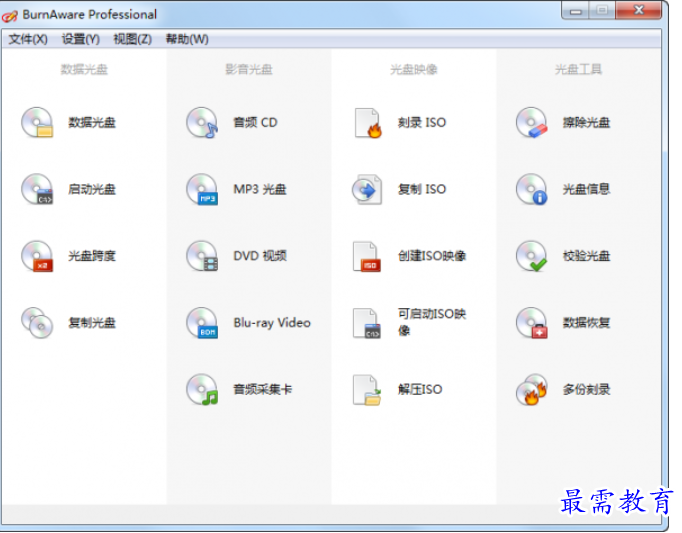Open the 视图(Z) menu
The width and height of the screenshot is (682, 533).
tap(133, 39)
